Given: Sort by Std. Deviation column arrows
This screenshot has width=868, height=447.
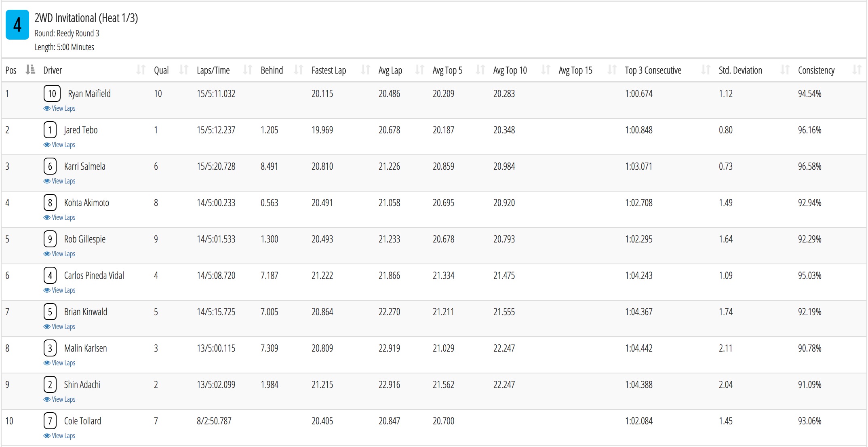Looking at the screenshot, I should coord(785,70).
